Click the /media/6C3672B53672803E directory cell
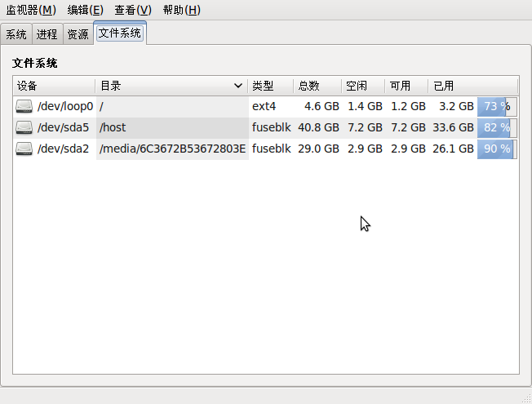Screen dimensions: 532x404 click(172, 149)
